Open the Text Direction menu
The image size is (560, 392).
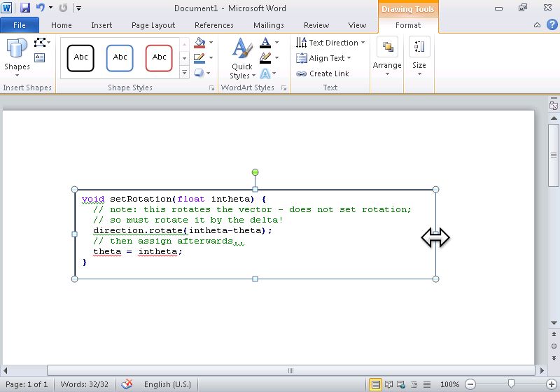coord(330,43)
